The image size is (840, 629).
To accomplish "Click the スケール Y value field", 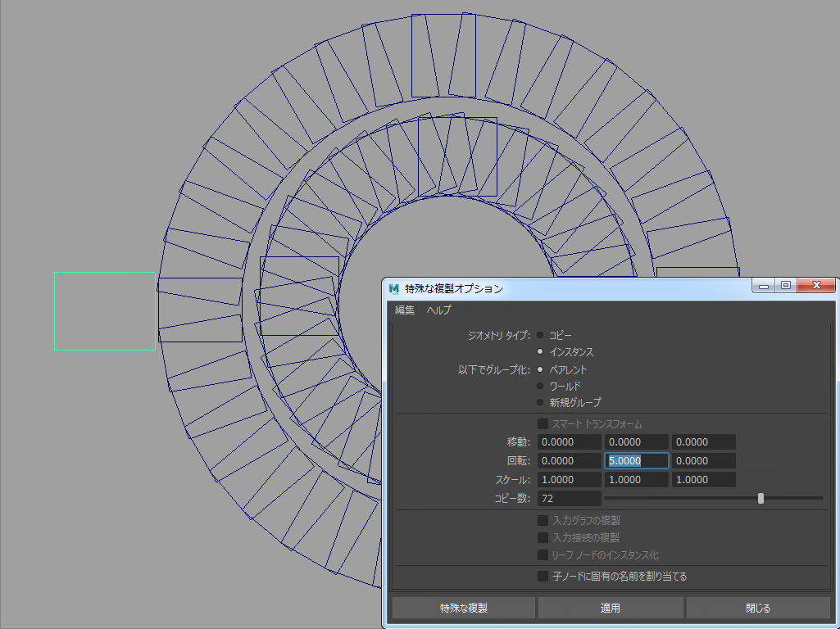I will [x=637, y=480].
